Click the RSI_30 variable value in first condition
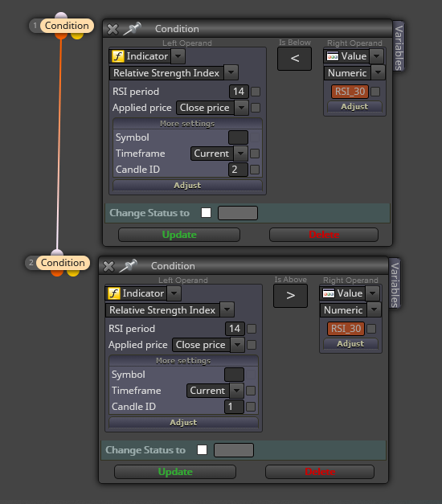This screenshot has width=442, height=504. pos(350,92)
